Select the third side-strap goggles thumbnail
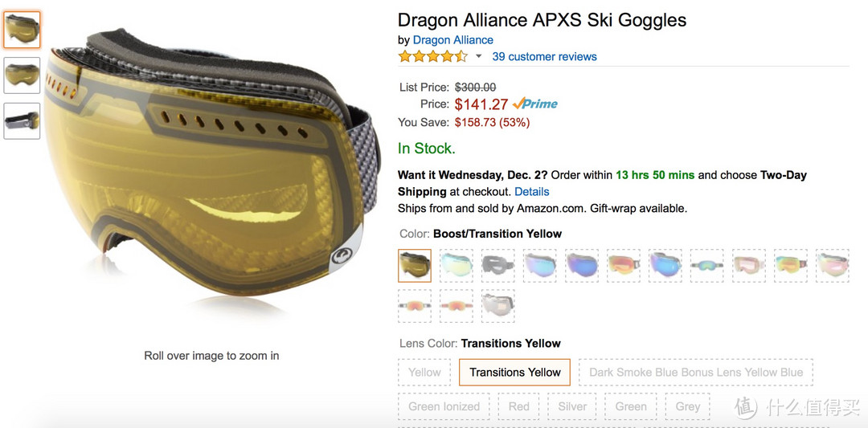This screenshot has height=428, width=868. pos(23,121)
